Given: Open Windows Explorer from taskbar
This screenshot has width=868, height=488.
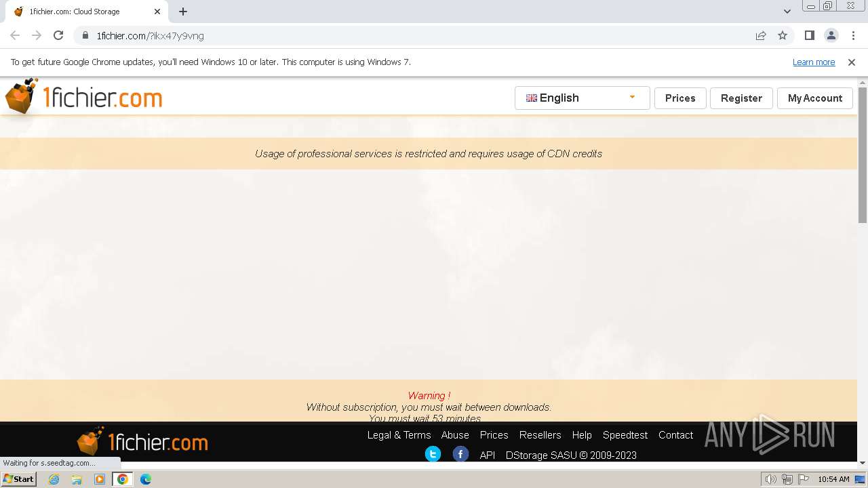Looking at the screenshot, I should (x=77, y=479).
